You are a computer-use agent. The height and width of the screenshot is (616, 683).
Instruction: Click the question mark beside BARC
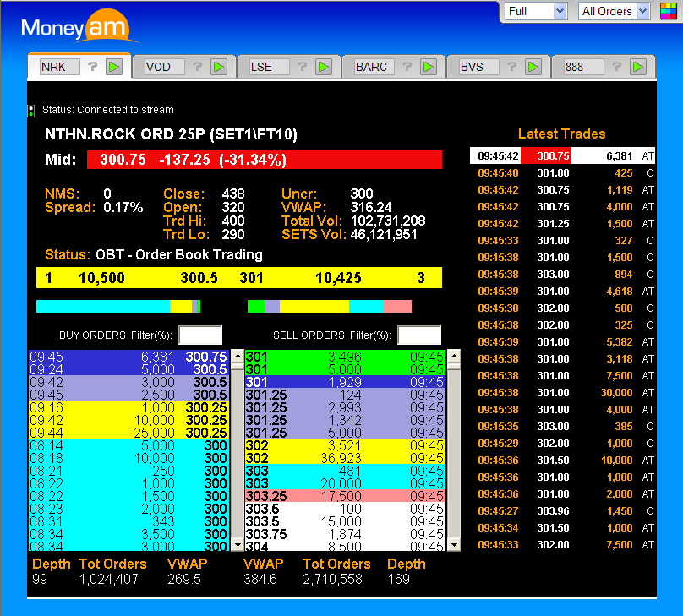pyautogui.click(x=407, y=67)
